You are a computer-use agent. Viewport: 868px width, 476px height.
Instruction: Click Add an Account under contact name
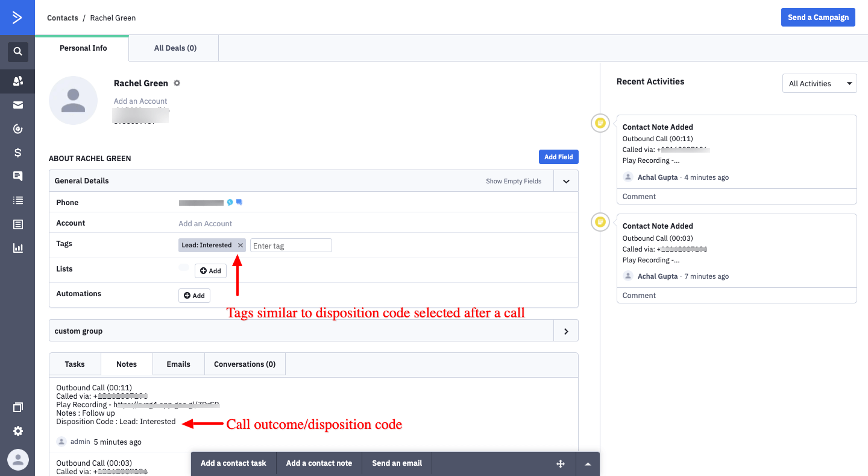(x=140, y=101)
